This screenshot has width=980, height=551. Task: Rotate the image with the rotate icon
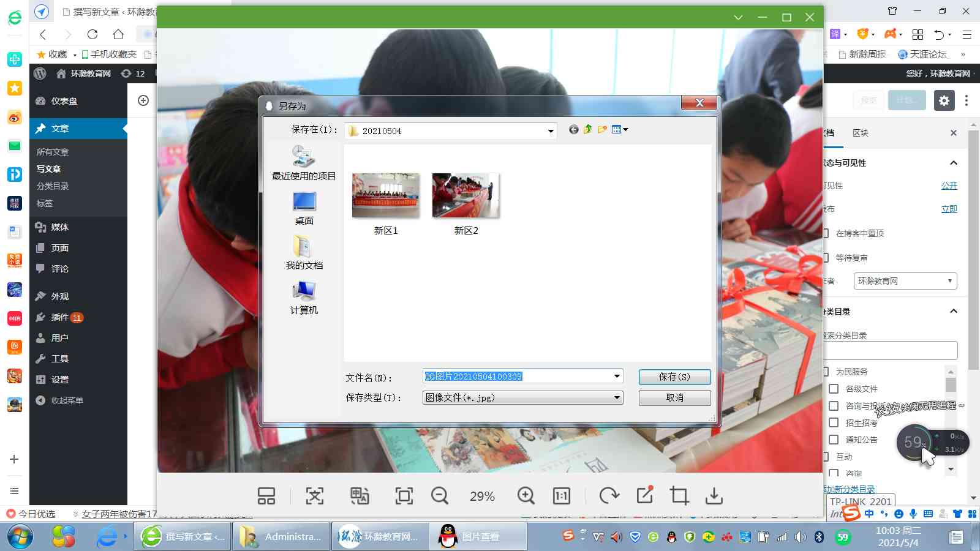click(x=609, y=495)
